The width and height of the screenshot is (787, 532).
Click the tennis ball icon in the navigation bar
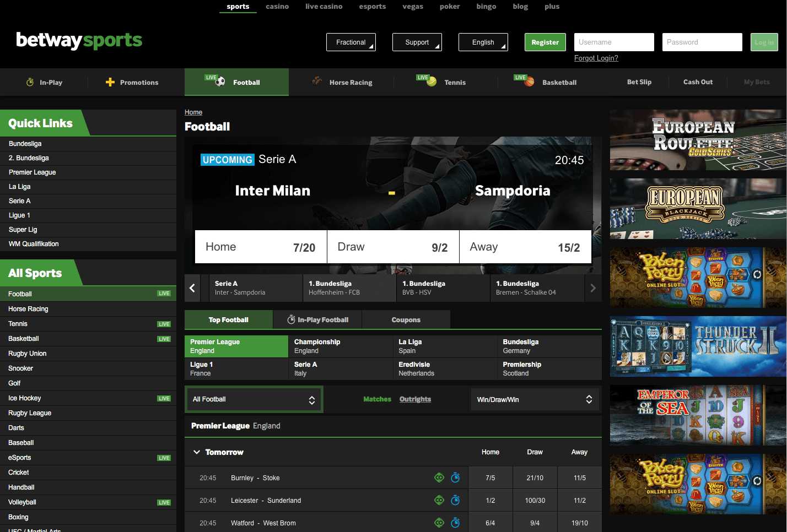pos(432,82)
